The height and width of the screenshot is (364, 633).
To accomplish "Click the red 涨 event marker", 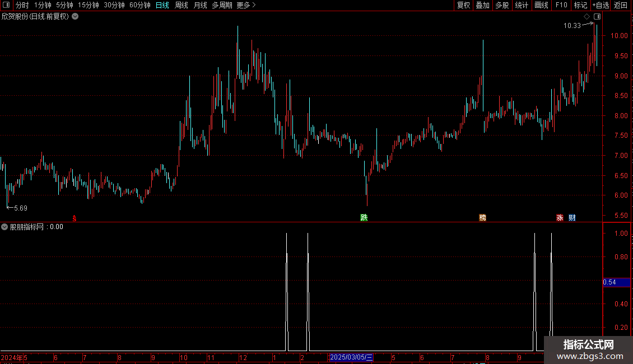I will click(560, 217).
